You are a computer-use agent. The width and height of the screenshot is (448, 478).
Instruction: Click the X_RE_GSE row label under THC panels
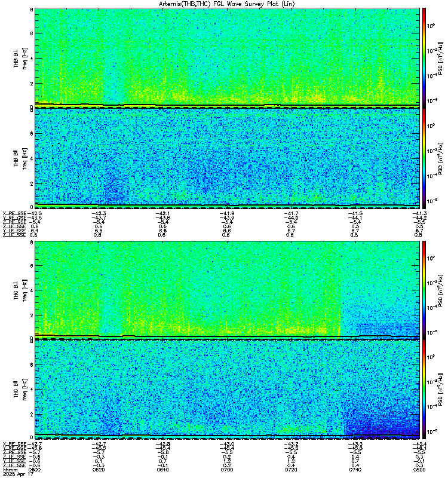click(x=14, y=444)
